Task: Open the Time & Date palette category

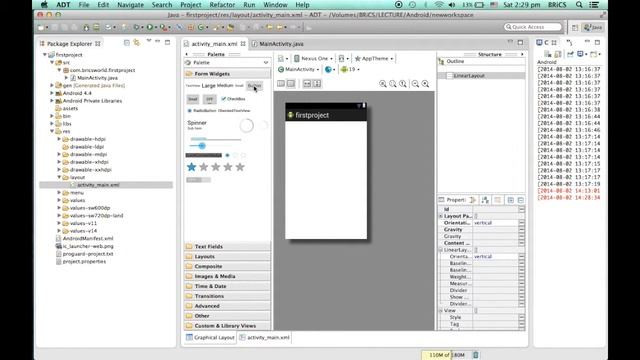Action: click(227, 286)
